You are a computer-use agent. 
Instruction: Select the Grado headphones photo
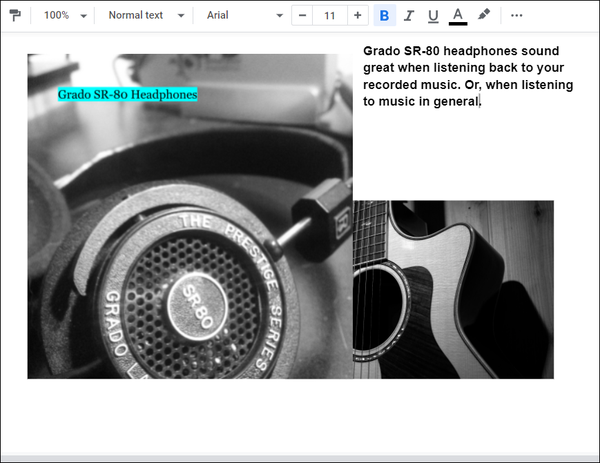[x=190, y=216]
